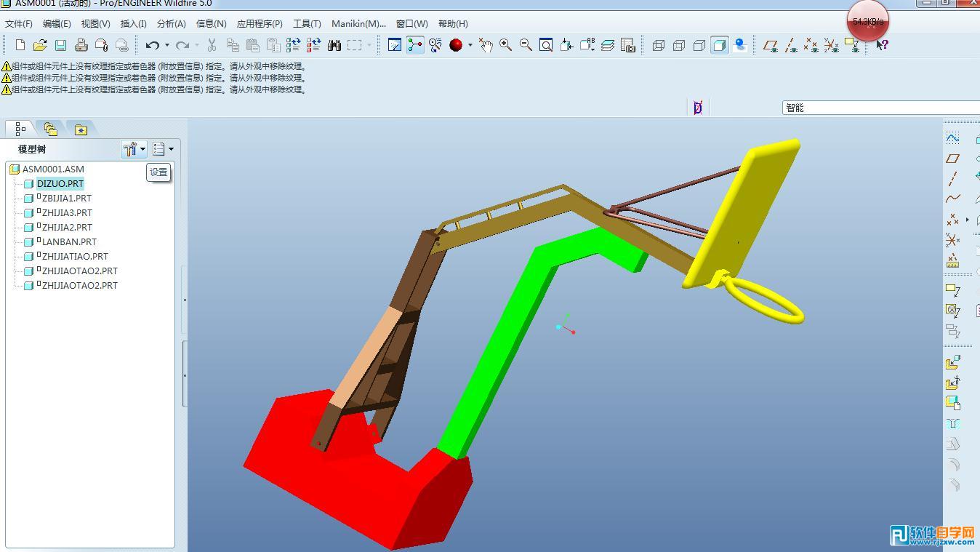Screen dimensions: 980x552
Task: Switch to the Model Tree navigator tab
Action: tap(20, 129)
